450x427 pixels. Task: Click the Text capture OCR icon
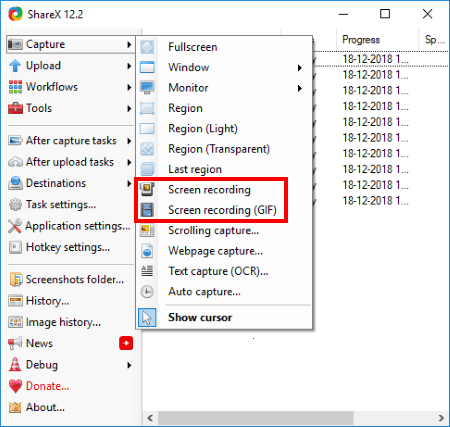[x=147, y=271]
